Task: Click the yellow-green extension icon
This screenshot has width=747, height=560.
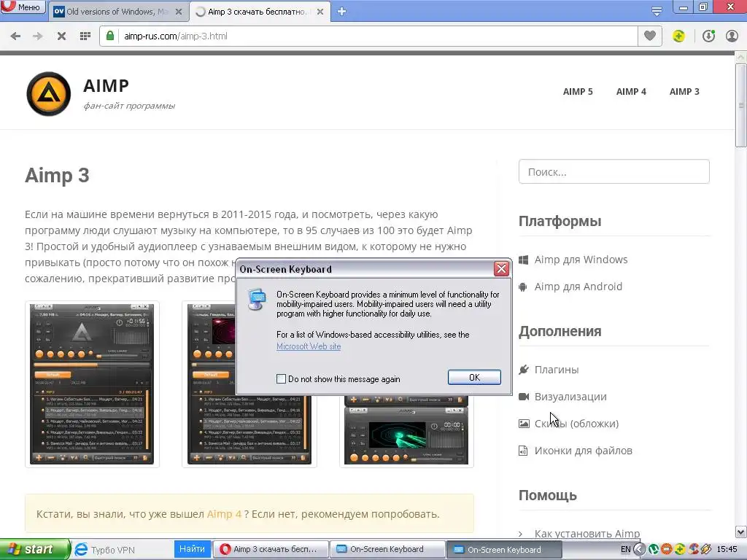Action: (679, 36)
